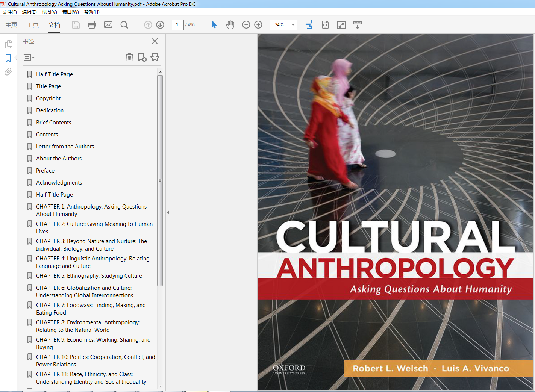The height and width of the screenshot is (392, 535).
Task: Open the Contents bookmark
Action: [x=47, y=135]
